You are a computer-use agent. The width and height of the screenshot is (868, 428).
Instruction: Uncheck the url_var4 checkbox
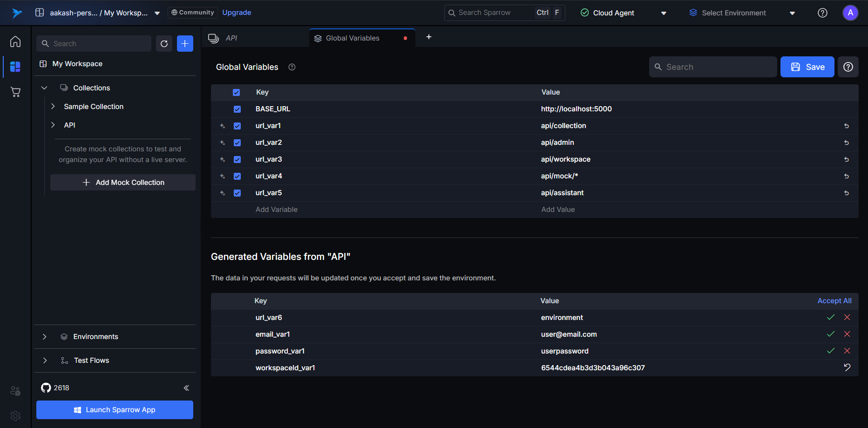[x=237, y=176]
